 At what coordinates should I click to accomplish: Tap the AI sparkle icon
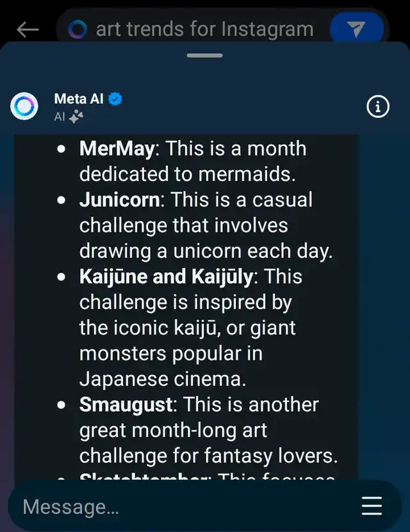coord(76,117)
